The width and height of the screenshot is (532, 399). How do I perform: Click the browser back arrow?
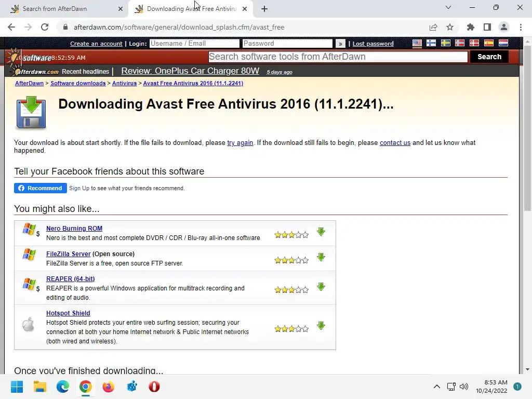click(x=11, y=27)
